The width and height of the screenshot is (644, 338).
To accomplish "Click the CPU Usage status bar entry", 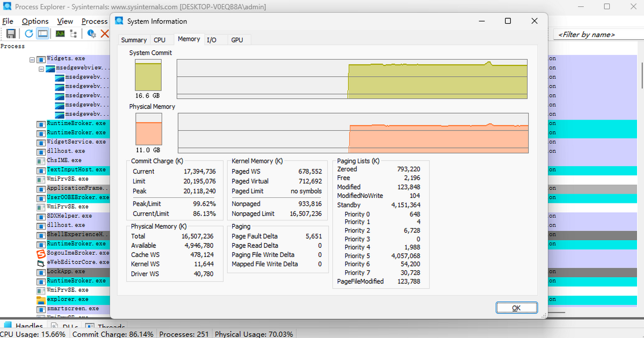I will point(33,334).
